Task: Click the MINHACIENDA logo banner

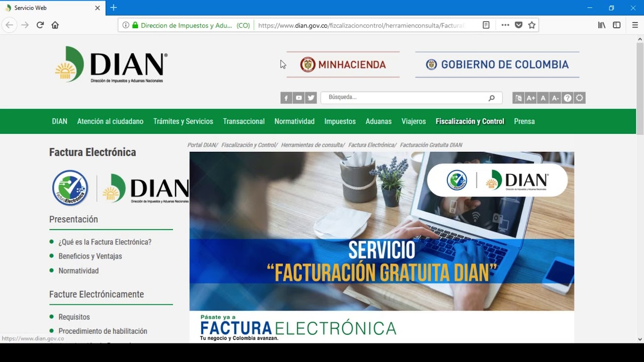Action: coord(343,64)
